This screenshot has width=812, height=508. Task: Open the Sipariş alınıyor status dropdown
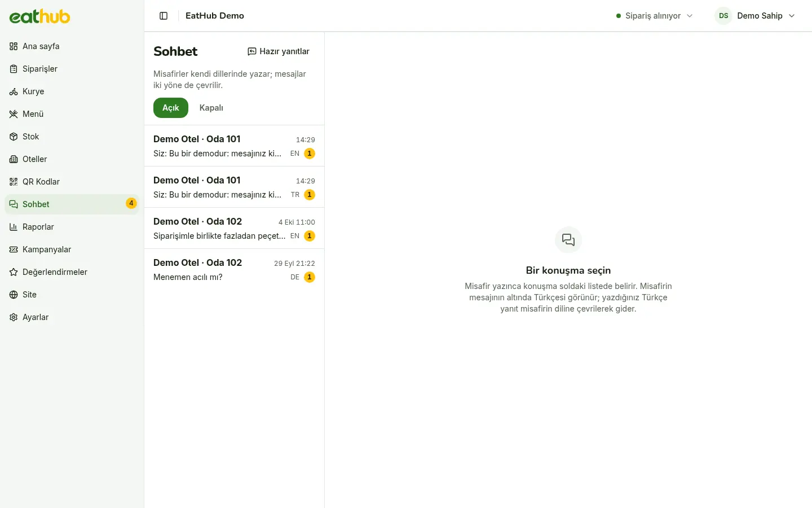(x=655, y=16)
